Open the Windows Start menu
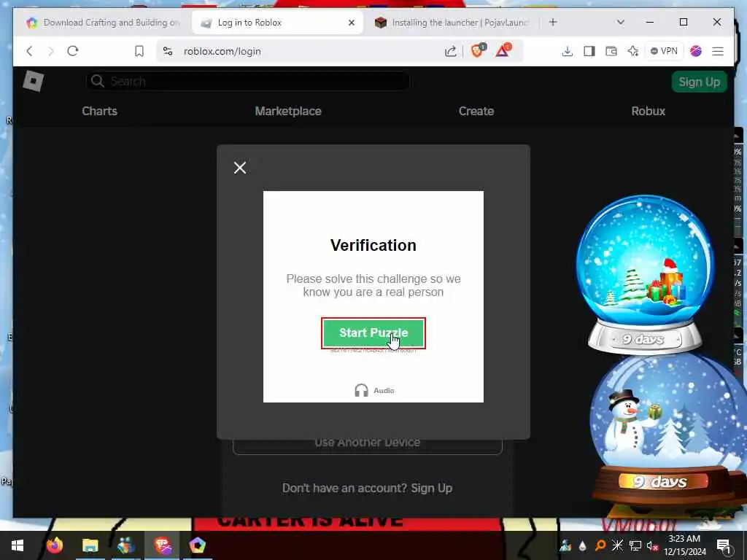This screenshot has width=747, height=560. pos(18,545)
